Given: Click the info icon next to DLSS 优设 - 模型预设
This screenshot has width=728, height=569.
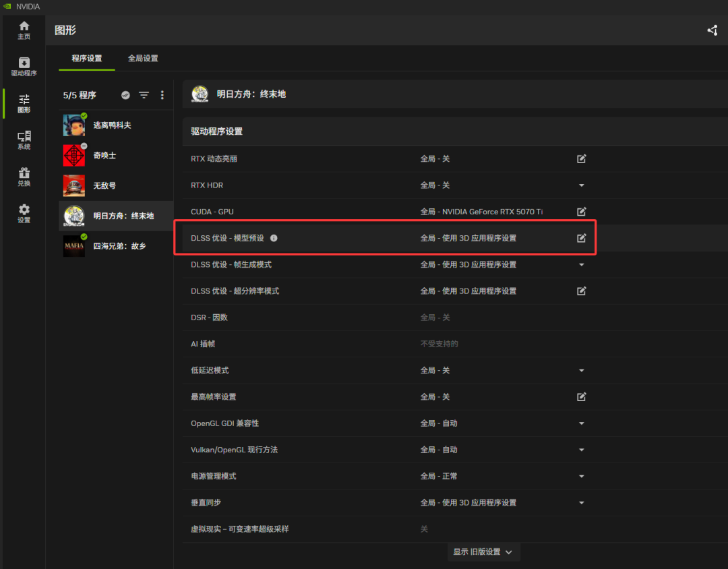Looking at the screenshot, I should click(274, 238).
